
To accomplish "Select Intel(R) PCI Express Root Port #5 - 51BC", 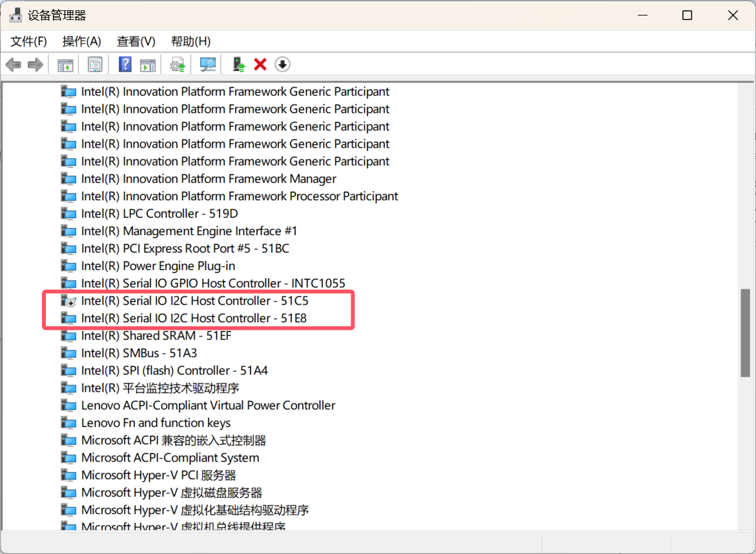I will point(185,249).
